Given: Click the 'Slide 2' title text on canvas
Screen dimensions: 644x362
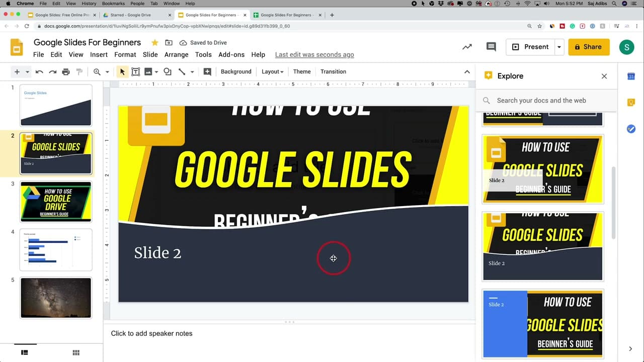Looking at the screenshot, I should [x=157, y=253].
